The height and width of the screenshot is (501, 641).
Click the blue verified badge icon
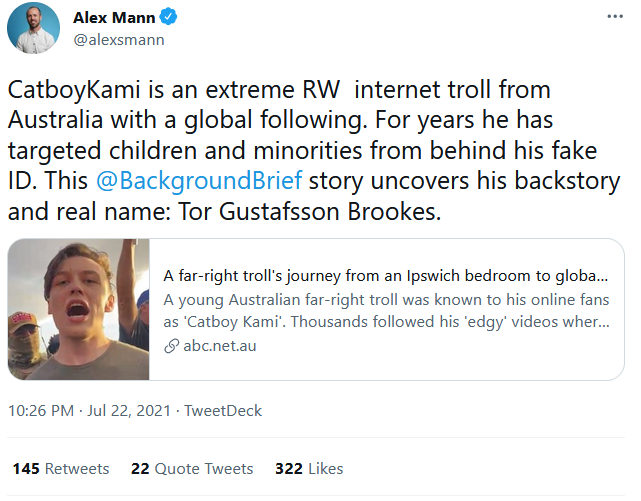(170, 18)
